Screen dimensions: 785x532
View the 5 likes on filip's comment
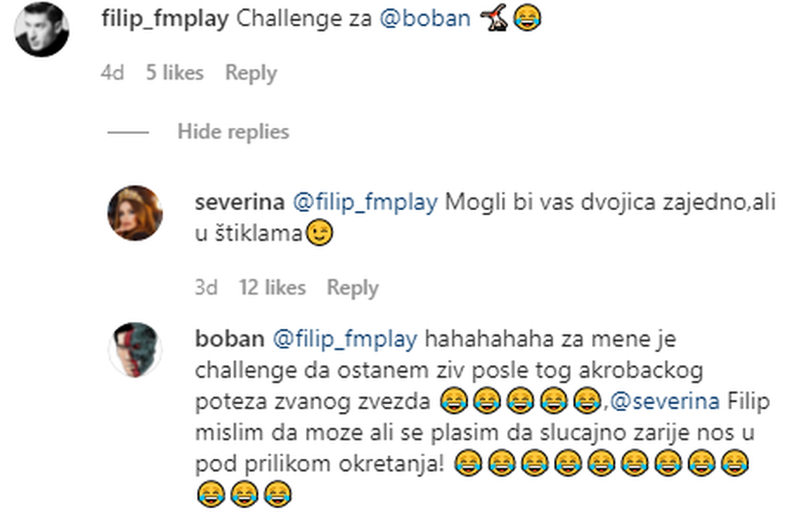coord(175,72)
